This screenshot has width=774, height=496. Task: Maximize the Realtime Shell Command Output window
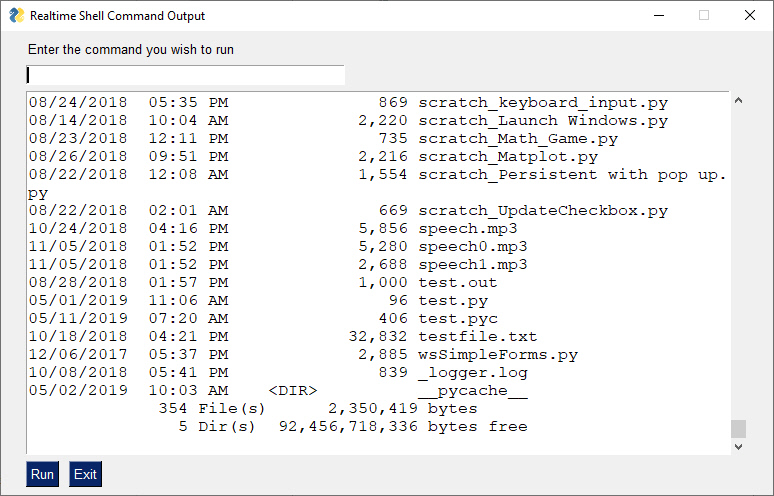coord(704,15)
